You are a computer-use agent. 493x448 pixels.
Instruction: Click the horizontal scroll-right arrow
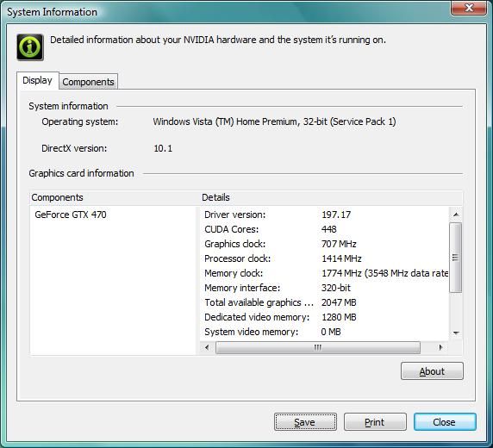440,347
